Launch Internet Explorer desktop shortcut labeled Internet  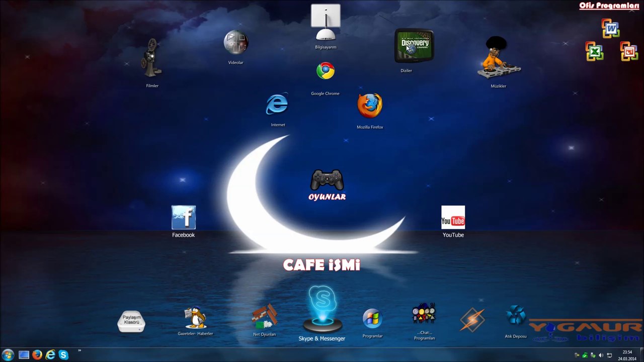277,104
